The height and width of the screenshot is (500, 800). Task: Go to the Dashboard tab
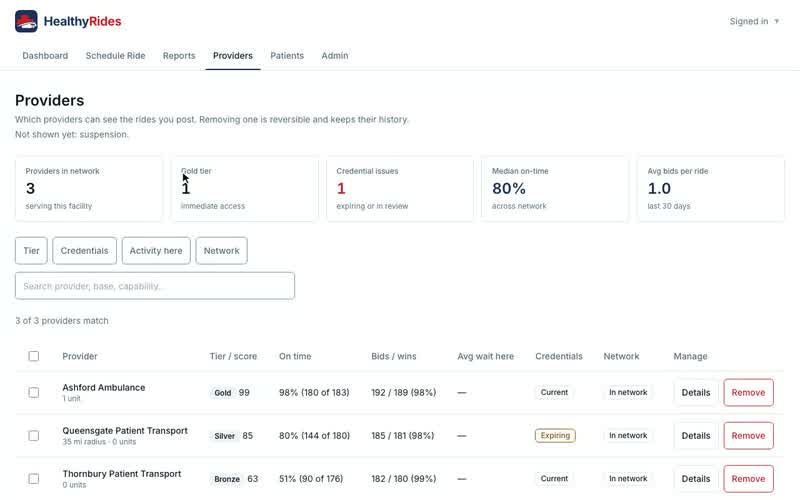45,56
